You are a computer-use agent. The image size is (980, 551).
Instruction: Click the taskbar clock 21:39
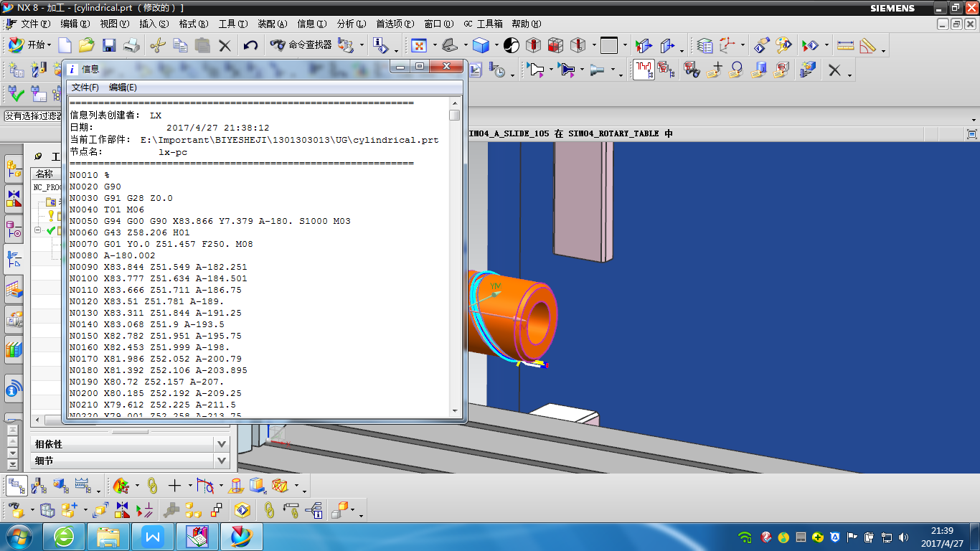941,531
